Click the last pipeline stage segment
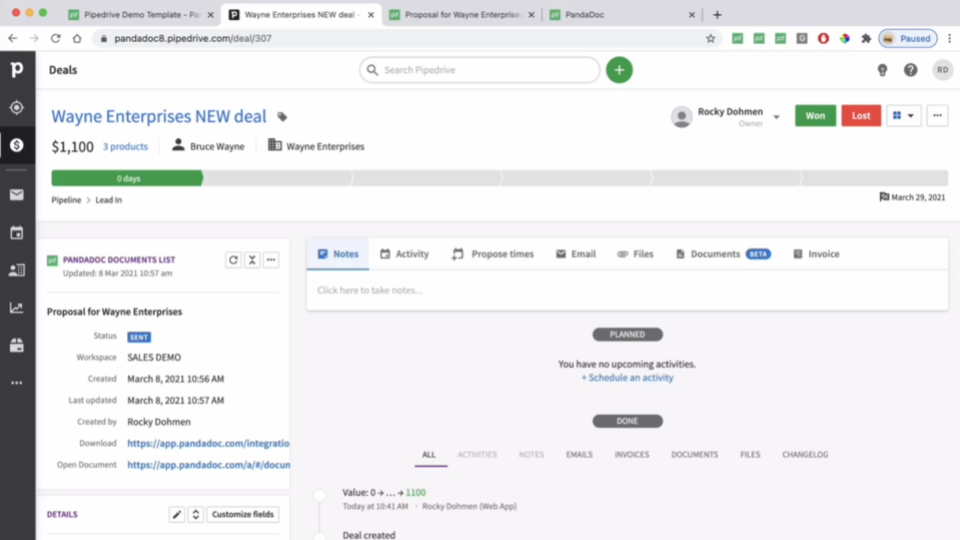960x540 pixels. (874, 178)
